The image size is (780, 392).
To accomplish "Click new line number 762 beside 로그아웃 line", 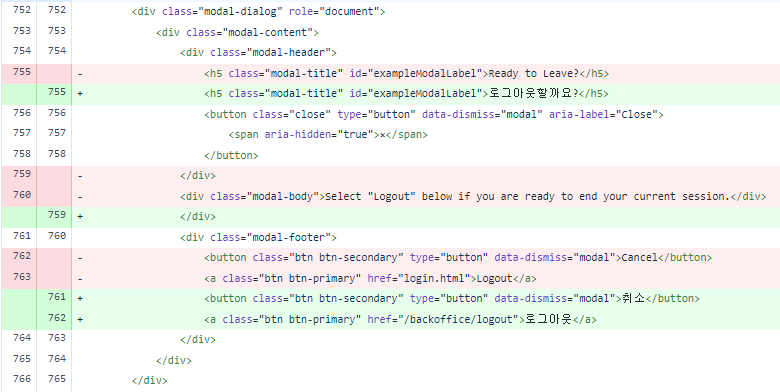I will point(57,317).
